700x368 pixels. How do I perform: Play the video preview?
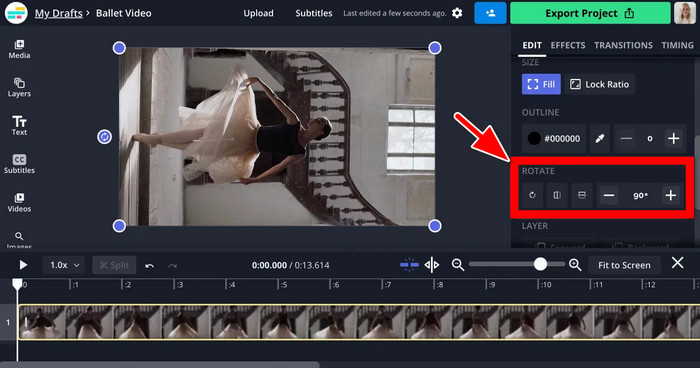click(x=23, y=265)
